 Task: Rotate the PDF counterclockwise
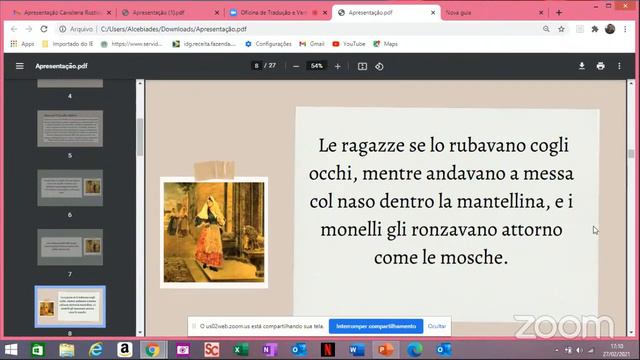pyautogui.click(x=379, y=67)
